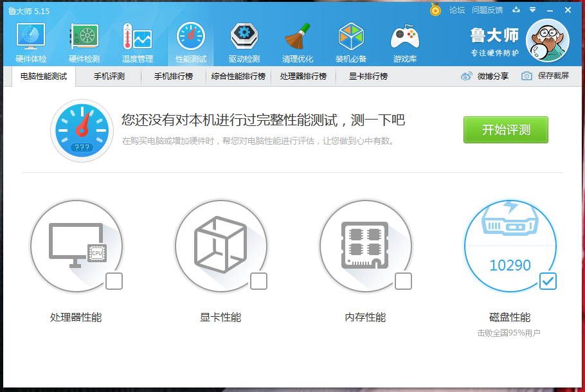The height and width of the screenshot is (392, 585).
Task: Open 温度管理 temperature management icon
Action: pyautogui.click(x=138, y=42)
